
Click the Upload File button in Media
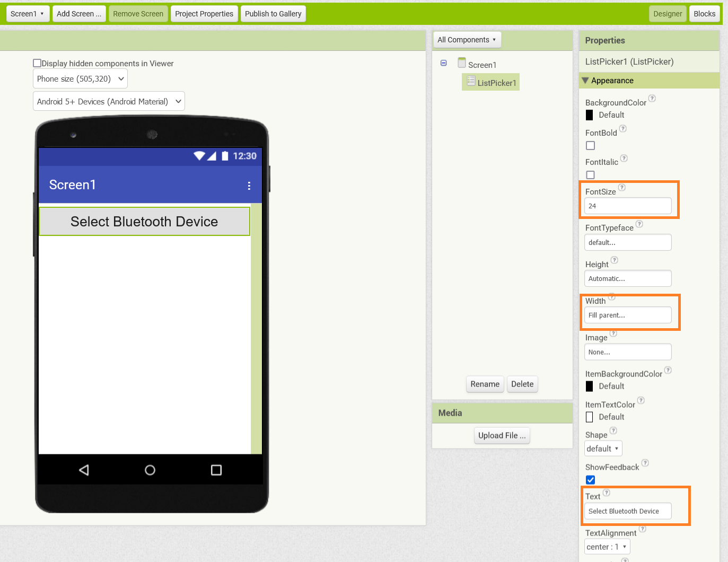click(x=502, y=435)
